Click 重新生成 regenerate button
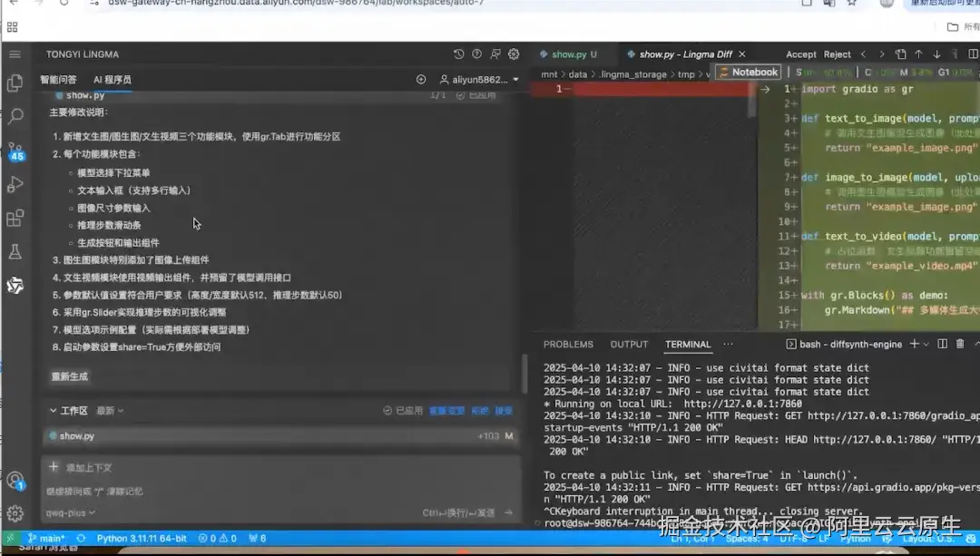The image size is (980, 556). coord(69,376)
